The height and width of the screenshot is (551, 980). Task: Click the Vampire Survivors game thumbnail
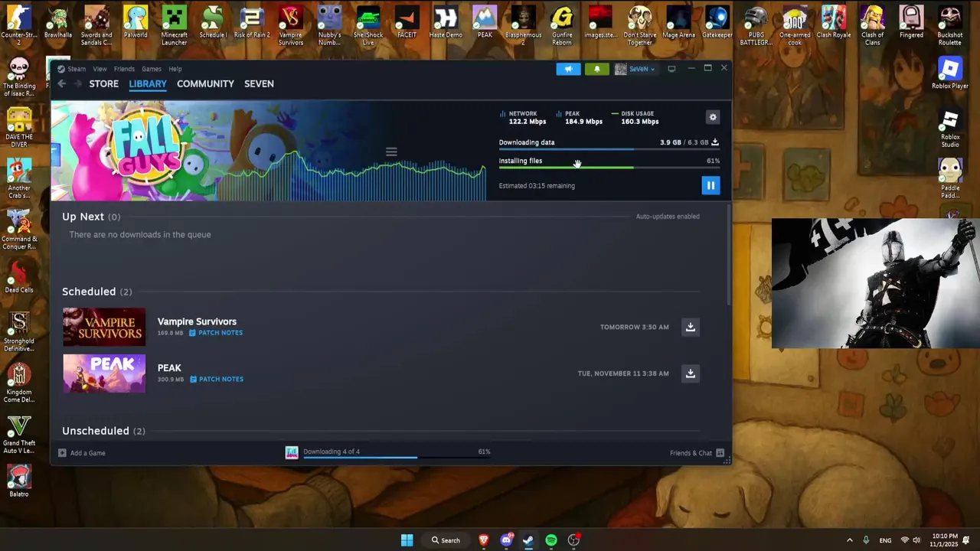click(x=104, y=327)
